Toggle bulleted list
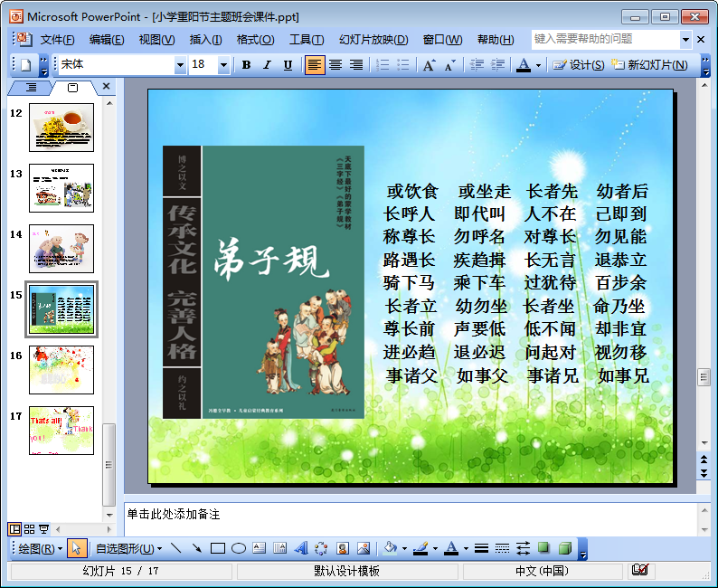This screenshot has width=718, height=588. click(x=403, y=65)
